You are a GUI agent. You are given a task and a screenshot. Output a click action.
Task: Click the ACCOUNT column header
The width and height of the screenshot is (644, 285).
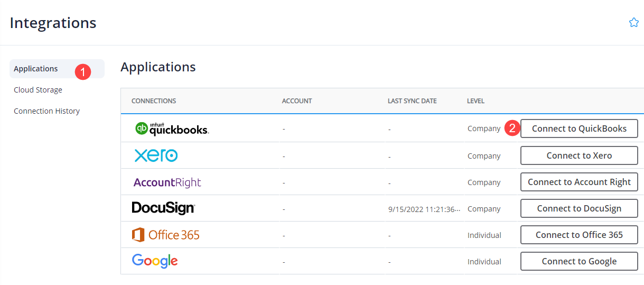click(297, 101)
